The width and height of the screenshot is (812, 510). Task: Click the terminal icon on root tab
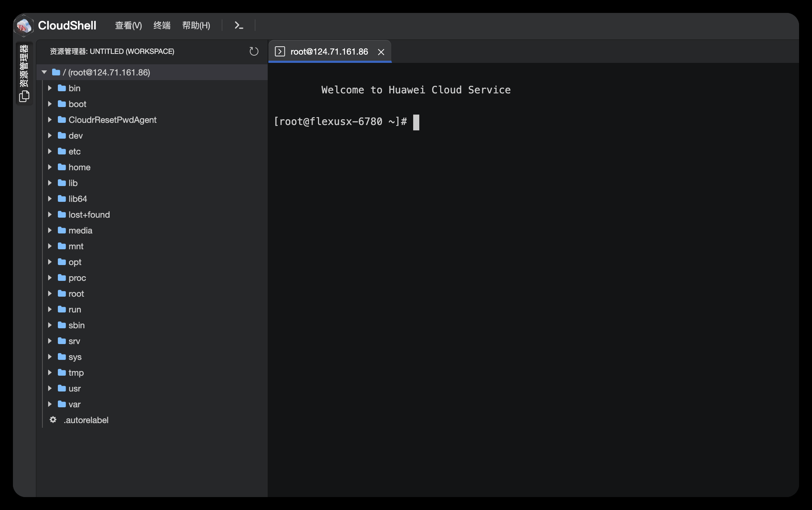pos(280,52)
